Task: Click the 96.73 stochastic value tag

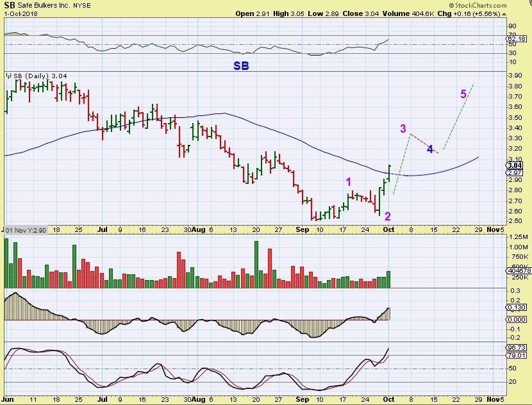Action: (517, 348)
